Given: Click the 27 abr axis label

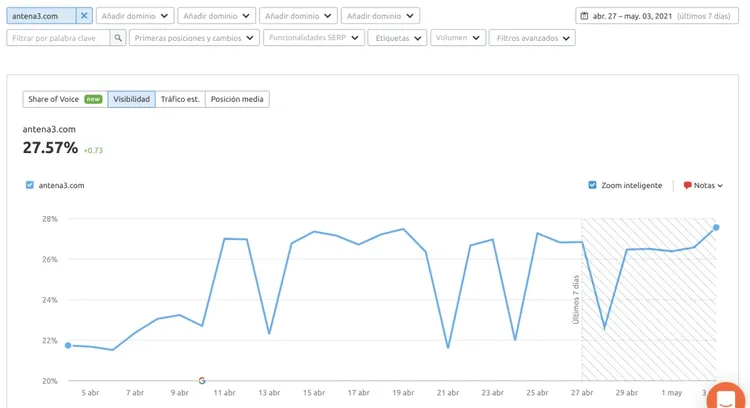Looking at the screenshot, I should click(582, 393).
